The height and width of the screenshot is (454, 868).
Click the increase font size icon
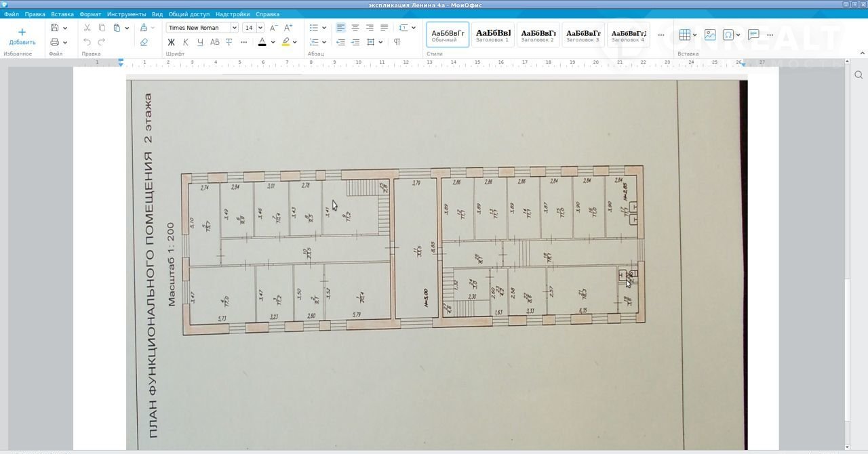288,28
